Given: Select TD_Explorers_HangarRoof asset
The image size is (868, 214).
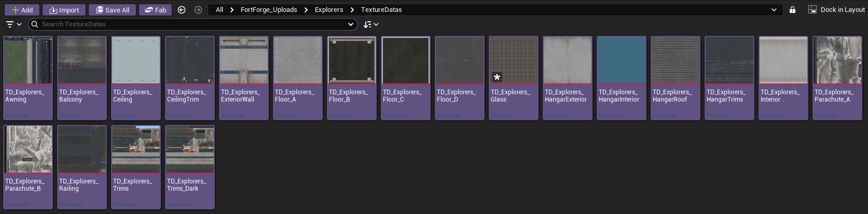Looking at the screenshot, I should [x=676, y=78].
